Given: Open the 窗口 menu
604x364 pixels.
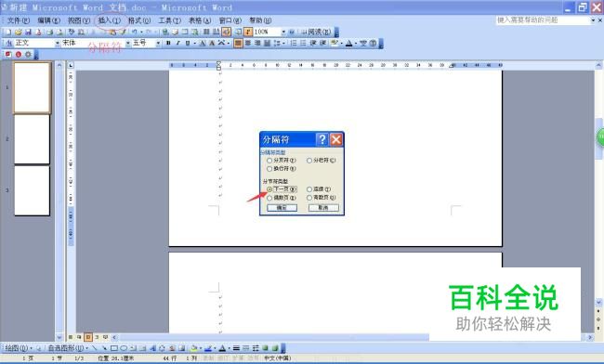Looking at the screenshot, I should (x=230, y=20).
